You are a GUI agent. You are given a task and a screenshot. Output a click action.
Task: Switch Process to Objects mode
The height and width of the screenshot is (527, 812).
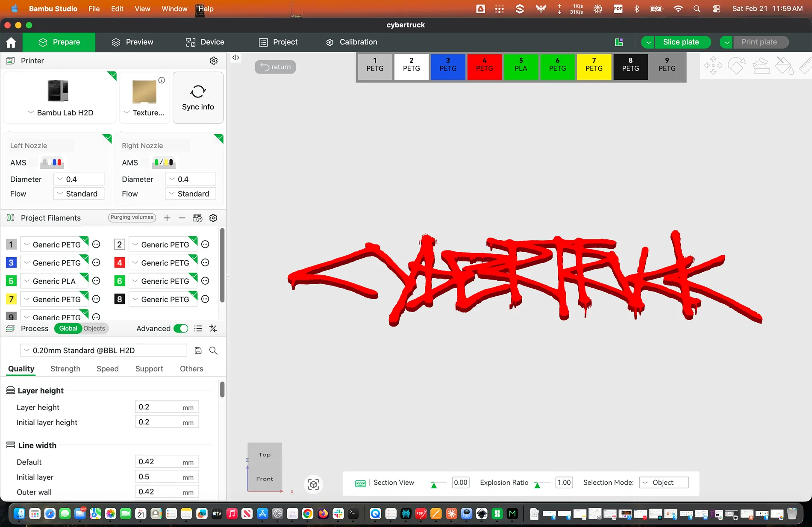[94, 328]
